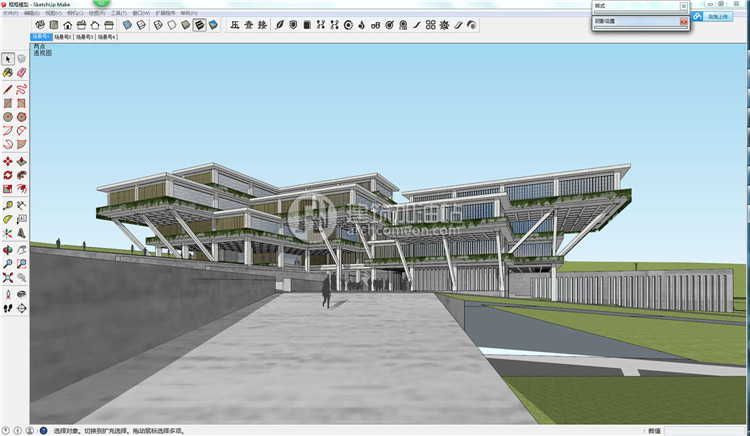Choose the Tape Measure tool

point(8,206)
